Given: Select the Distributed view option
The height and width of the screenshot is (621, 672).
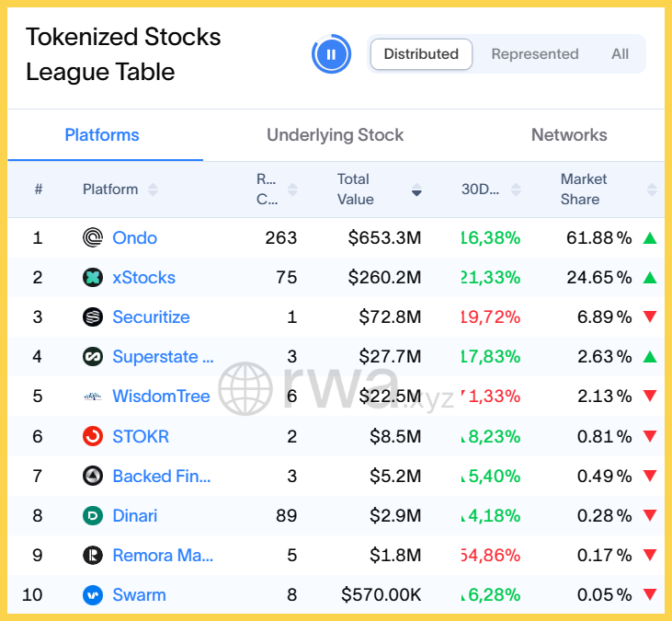Looking at the screenshot, I should (x=421, y=54).
